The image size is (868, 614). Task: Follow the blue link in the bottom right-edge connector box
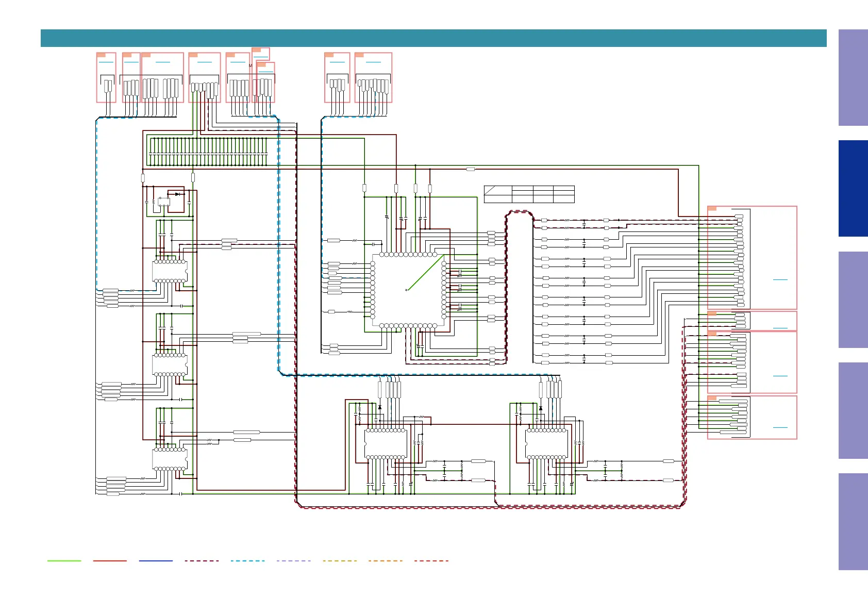(780, 427)
